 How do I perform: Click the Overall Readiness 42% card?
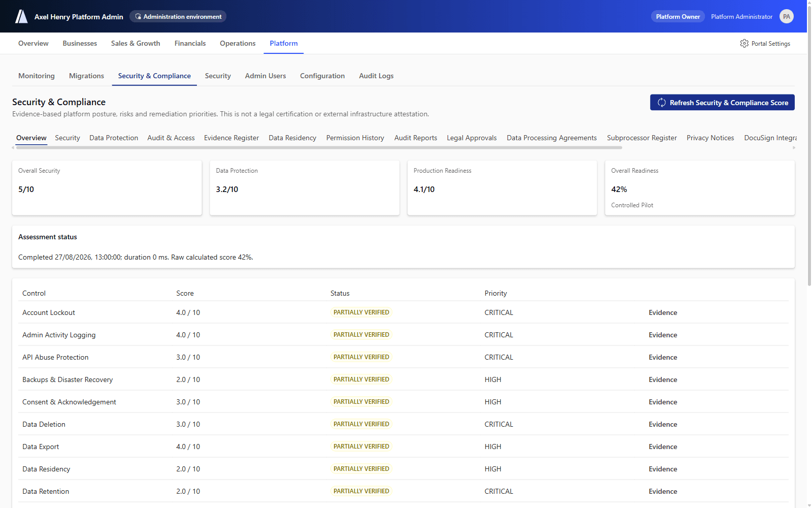700,188
